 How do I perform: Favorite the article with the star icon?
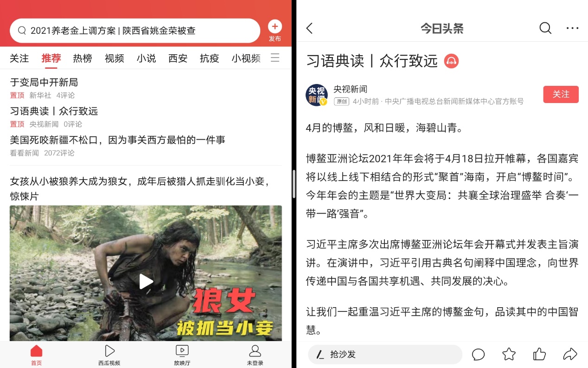(509, 355)
